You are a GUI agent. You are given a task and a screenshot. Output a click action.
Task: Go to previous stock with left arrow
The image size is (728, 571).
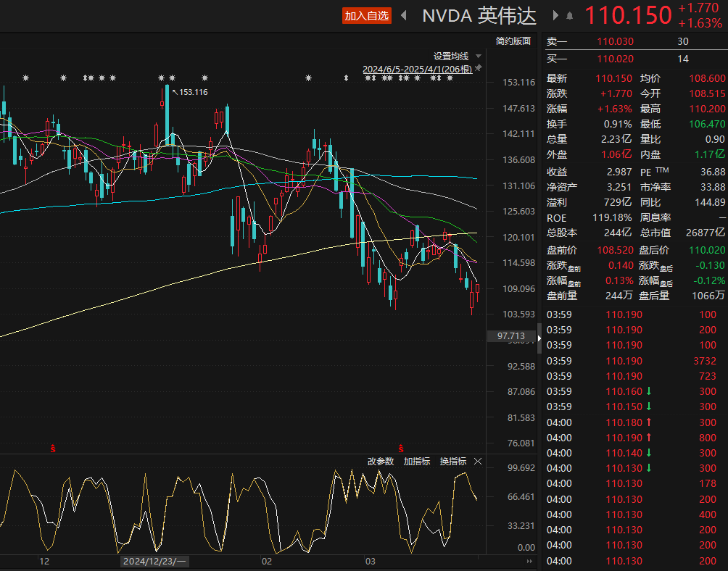click(x=403, y=16)
